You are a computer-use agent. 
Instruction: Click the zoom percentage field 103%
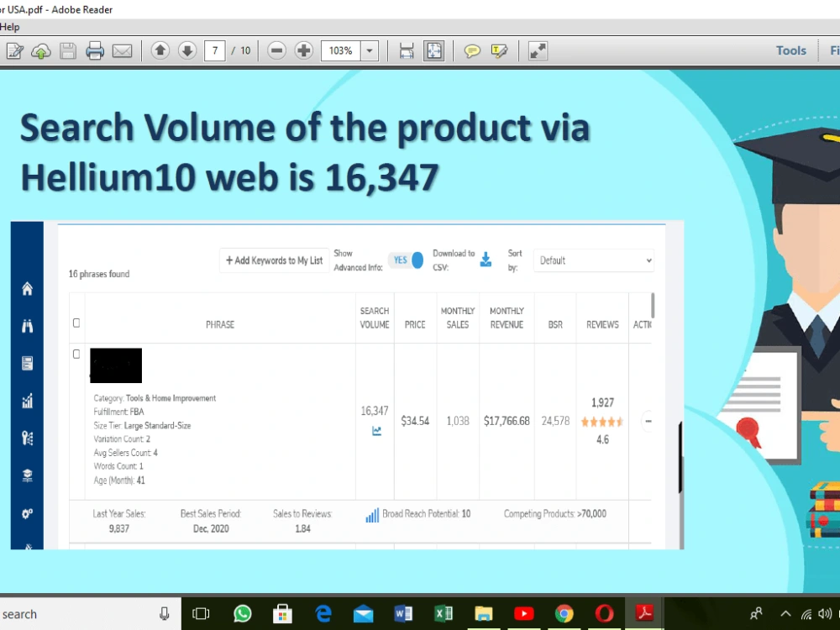[341, 51]
